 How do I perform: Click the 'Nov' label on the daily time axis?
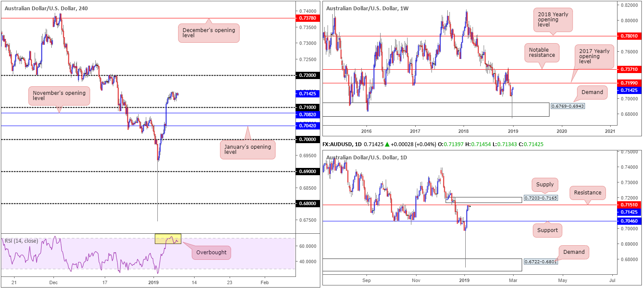tap(416, 281)
